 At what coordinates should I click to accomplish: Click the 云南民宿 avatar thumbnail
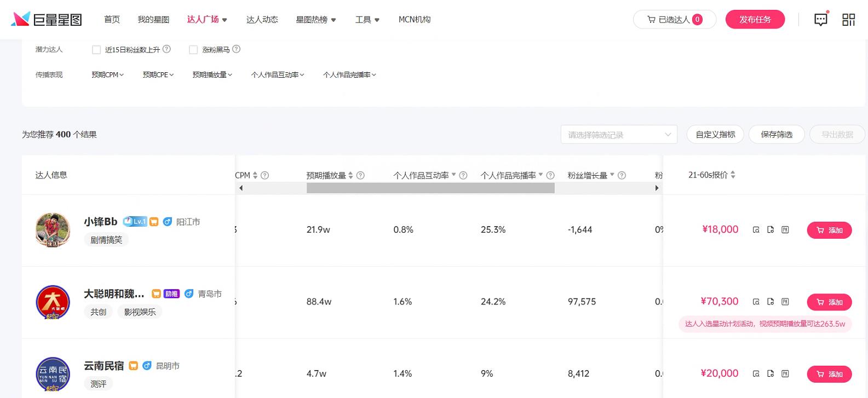click(53, 374)
